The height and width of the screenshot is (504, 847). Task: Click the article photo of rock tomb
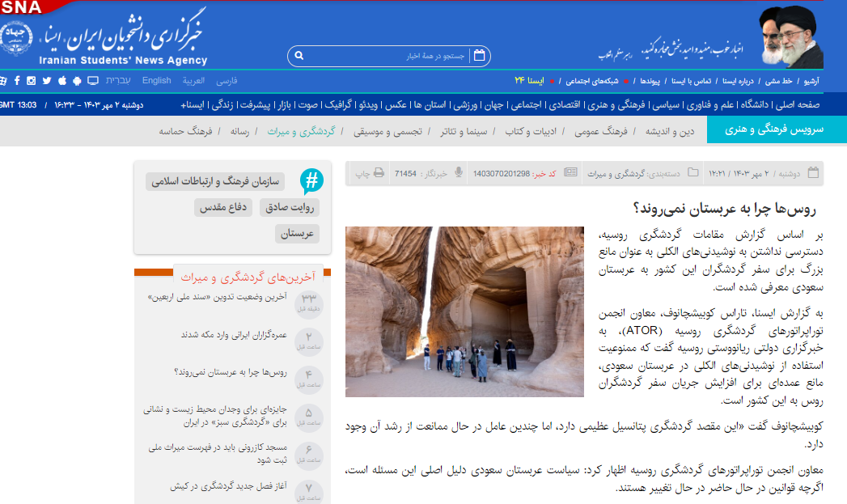464,311
